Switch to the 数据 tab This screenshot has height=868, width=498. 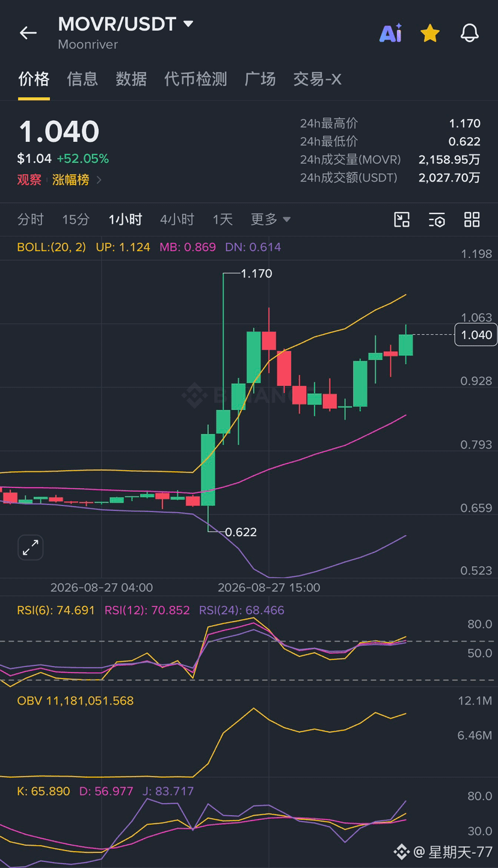pos(131,79)
